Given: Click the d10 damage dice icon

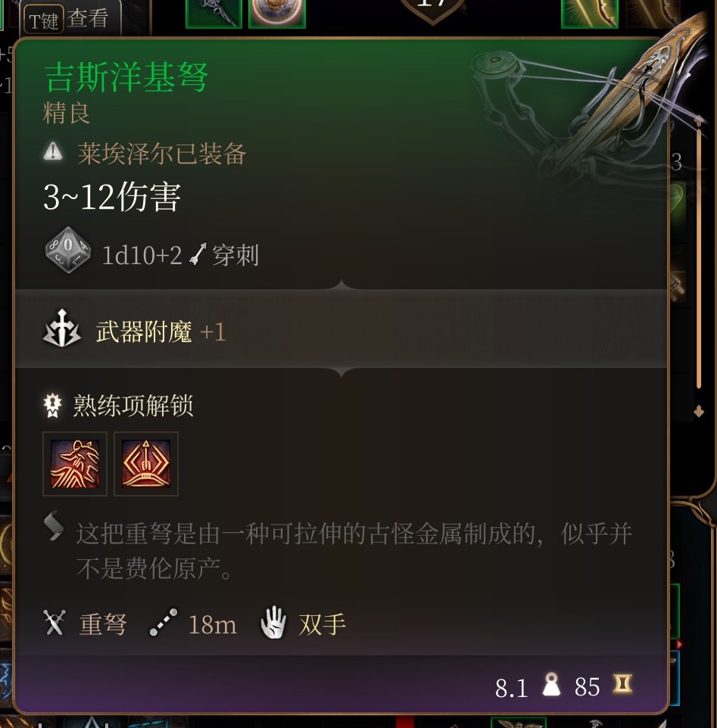Looking at the screenshot, I should coord(68,250).
